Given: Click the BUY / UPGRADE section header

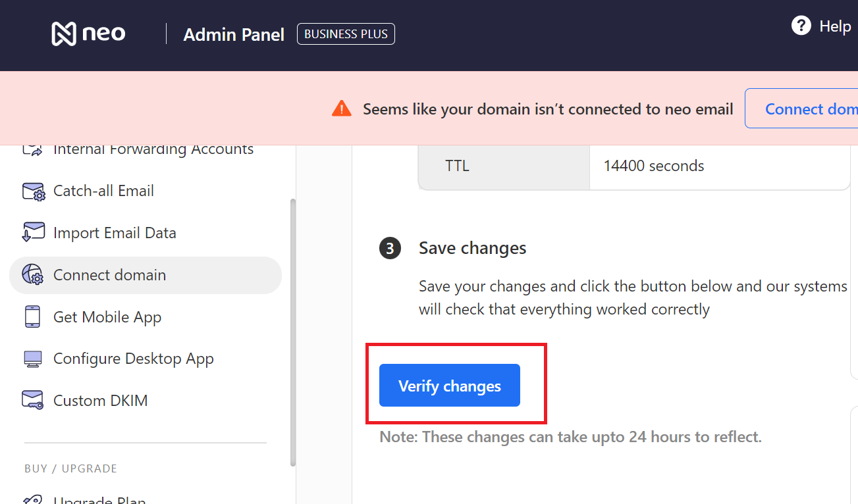Looking at the screenshot, I should point(70,468).
